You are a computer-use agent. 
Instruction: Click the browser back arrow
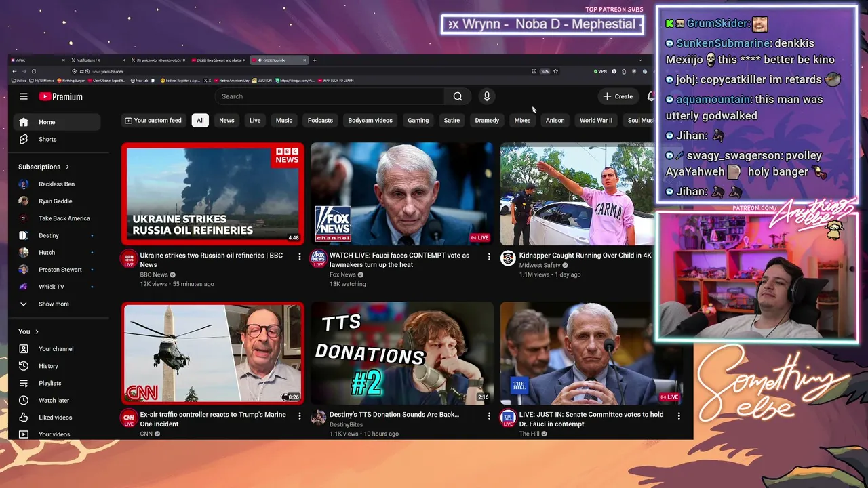tap(14, 71)
